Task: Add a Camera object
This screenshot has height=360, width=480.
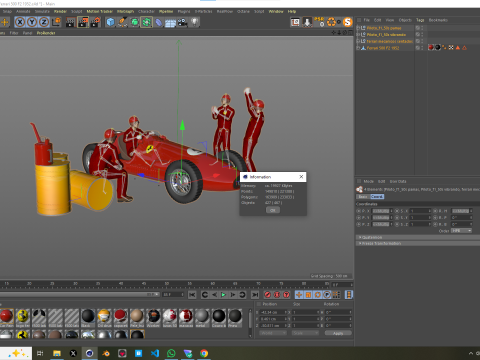Action: click(182, 22)
